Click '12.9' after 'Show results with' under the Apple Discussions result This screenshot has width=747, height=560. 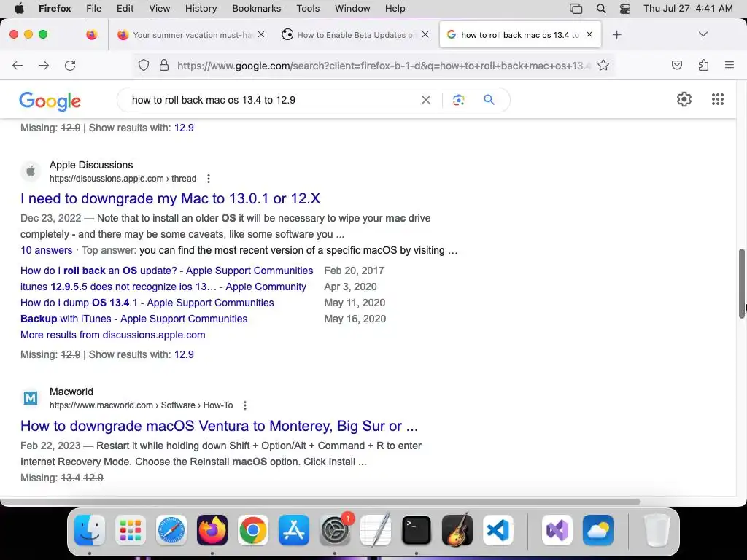point(184,354)
